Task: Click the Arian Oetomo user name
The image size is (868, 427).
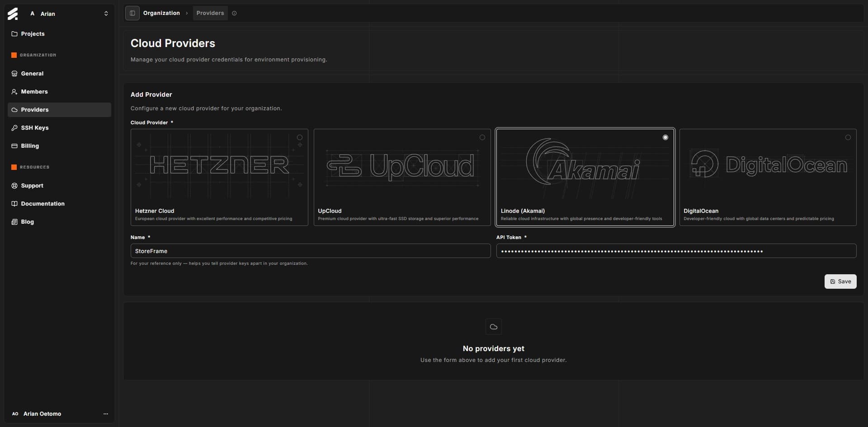Action: click(x=42, y=414)
